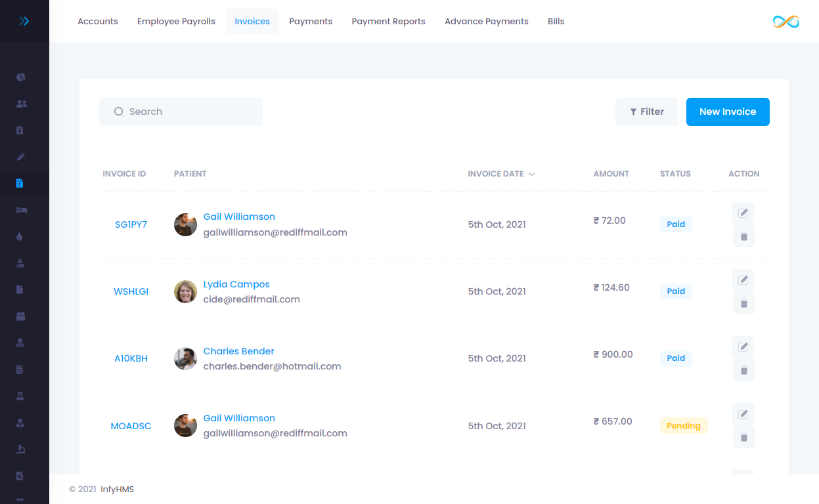The image size is (819, 504).
Task: Open the pharmacy medicine box icon
Action: point(20,130)
